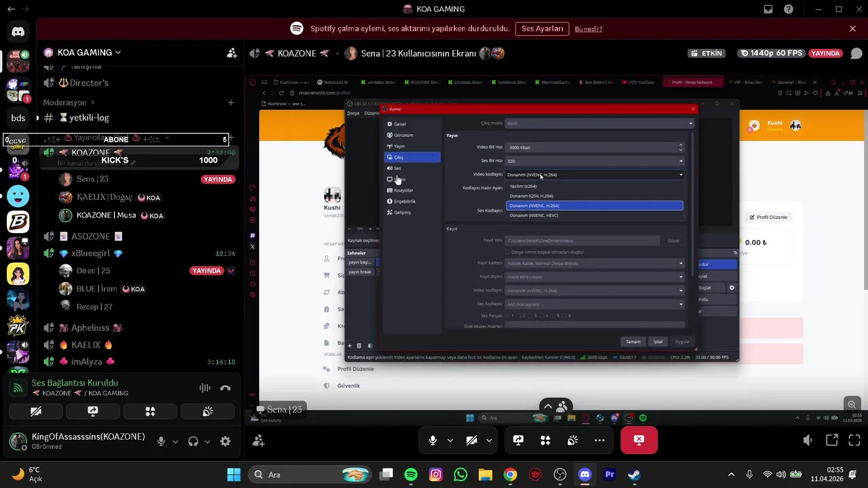The height and width of the screenshot is (488, 868).
Task: Click the ETKİN activity badge
Action: click(x=707, y=53)
